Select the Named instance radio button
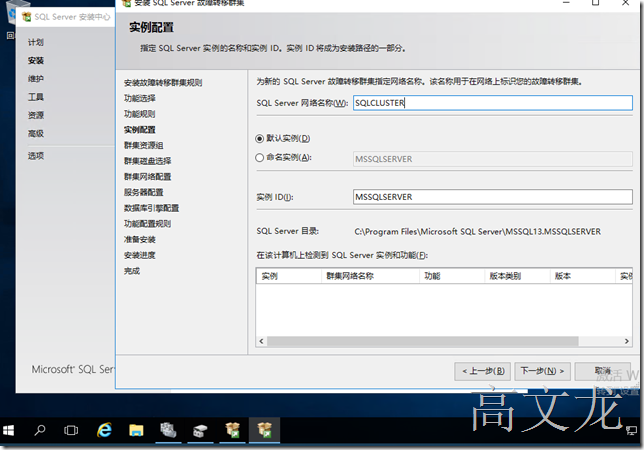Image resolution: width=644 pixels, height=450 pixels. point(259,158)
